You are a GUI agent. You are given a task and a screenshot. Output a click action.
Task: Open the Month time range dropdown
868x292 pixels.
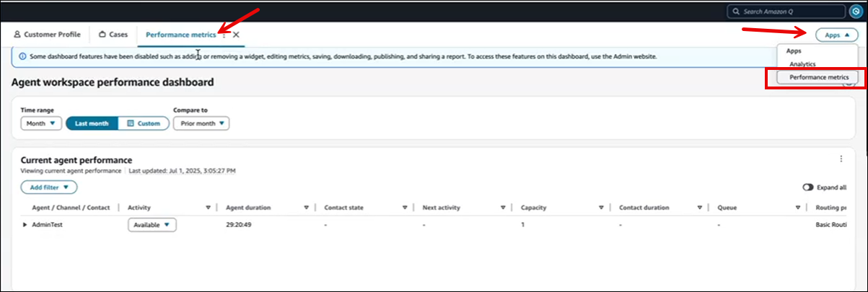pos(40,123)
